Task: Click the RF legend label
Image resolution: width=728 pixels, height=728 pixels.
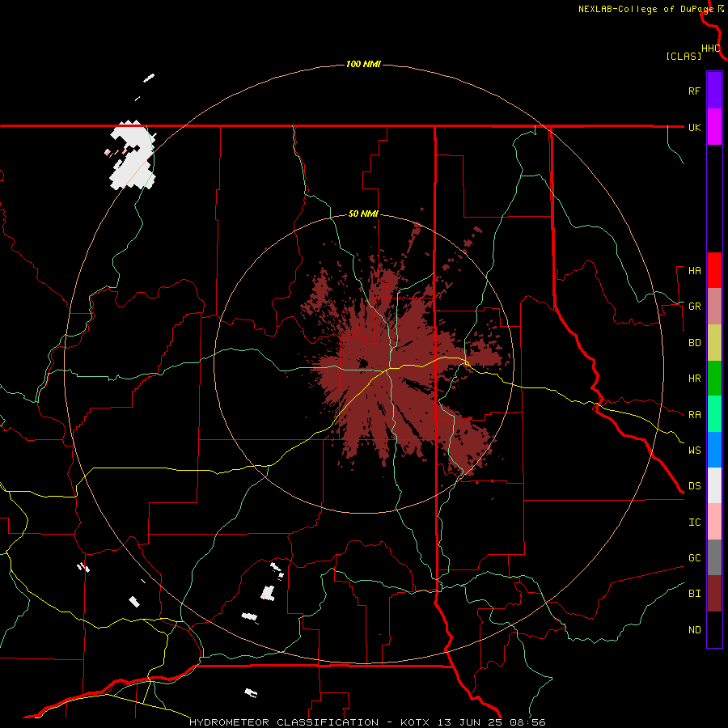Action: click(694, 91)
